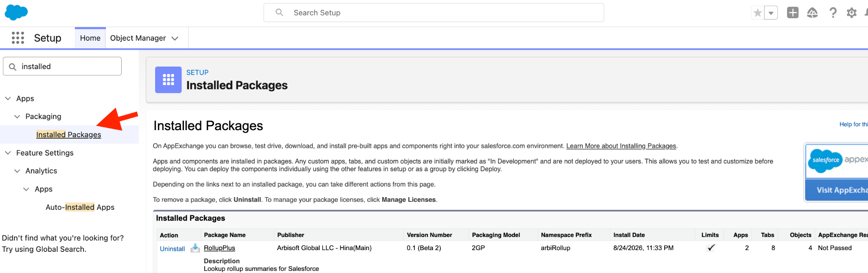The image size is (868, 273).
Task: Click the SETUP breadcrumb label
Action: click(198, 72)
